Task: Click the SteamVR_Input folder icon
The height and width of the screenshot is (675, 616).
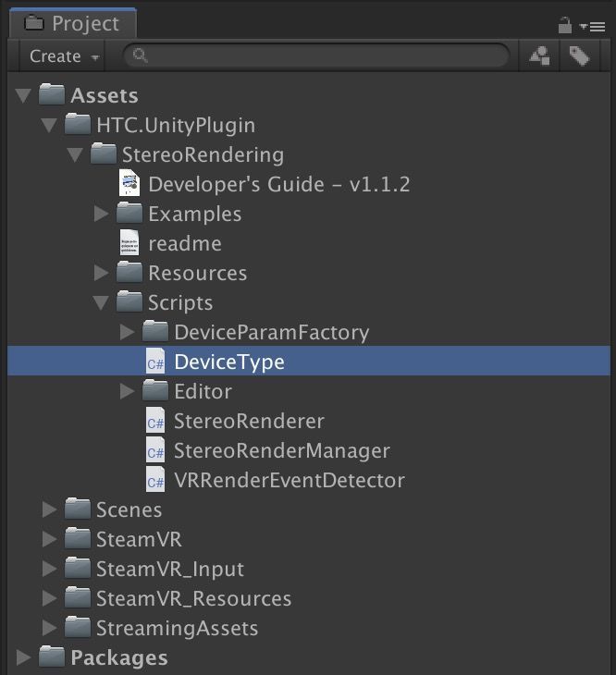Action: coord(78,568)
